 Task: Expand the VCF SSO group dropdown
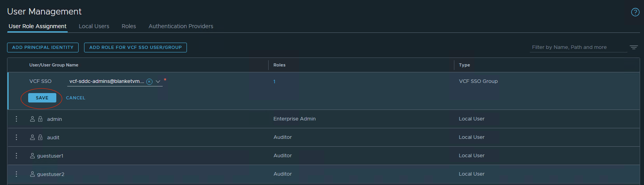click(158, 82)
